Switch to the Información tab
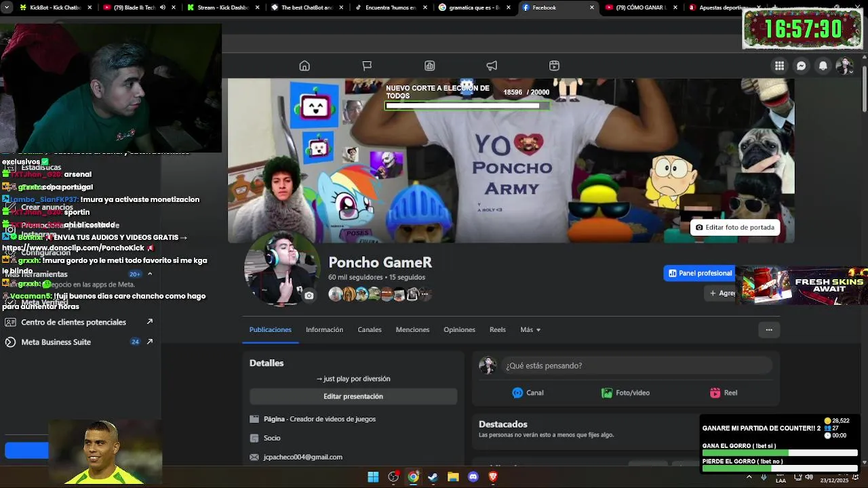This screenshot has width=868, height=488. click(x=324, y=329)
